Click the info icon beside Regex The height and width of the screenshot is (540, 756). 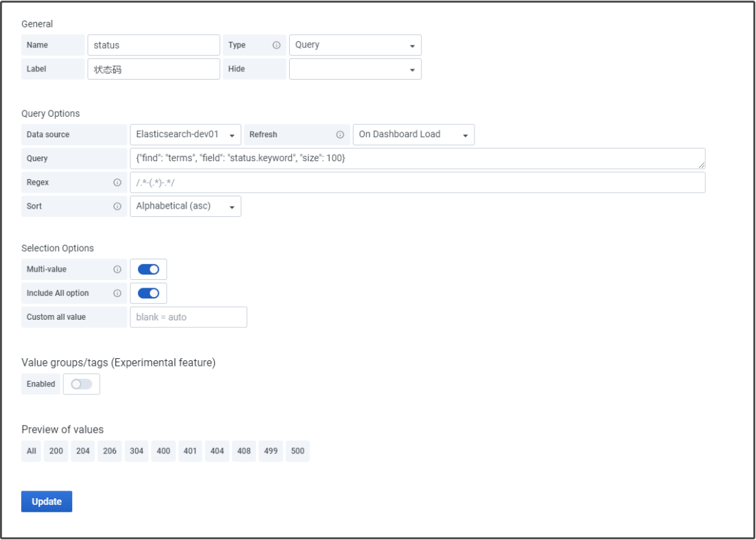[117, 183]
